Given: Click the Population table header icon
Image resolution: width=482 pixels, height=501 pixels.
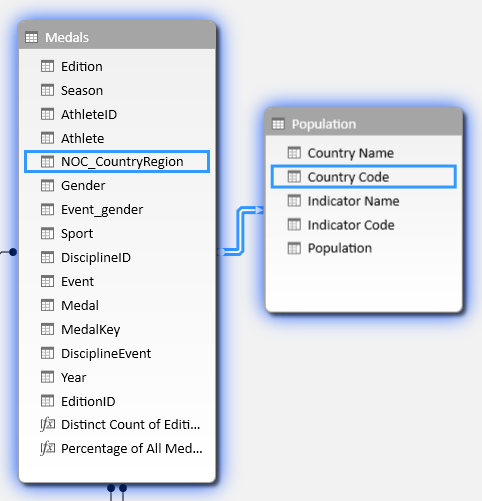Looking at the screenshot, I should tap(278, 124).
